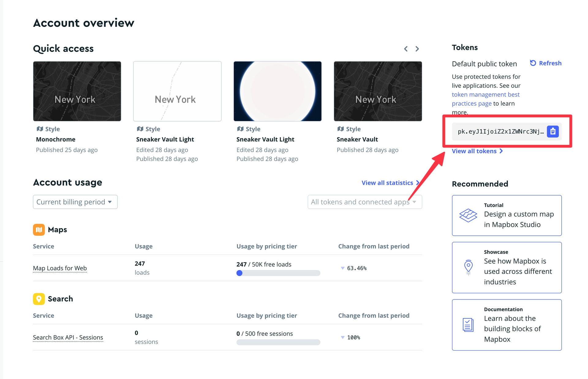Screen dimensions: 588x379
Task: Click the Quick access heading
Action: tap(63, 49)
